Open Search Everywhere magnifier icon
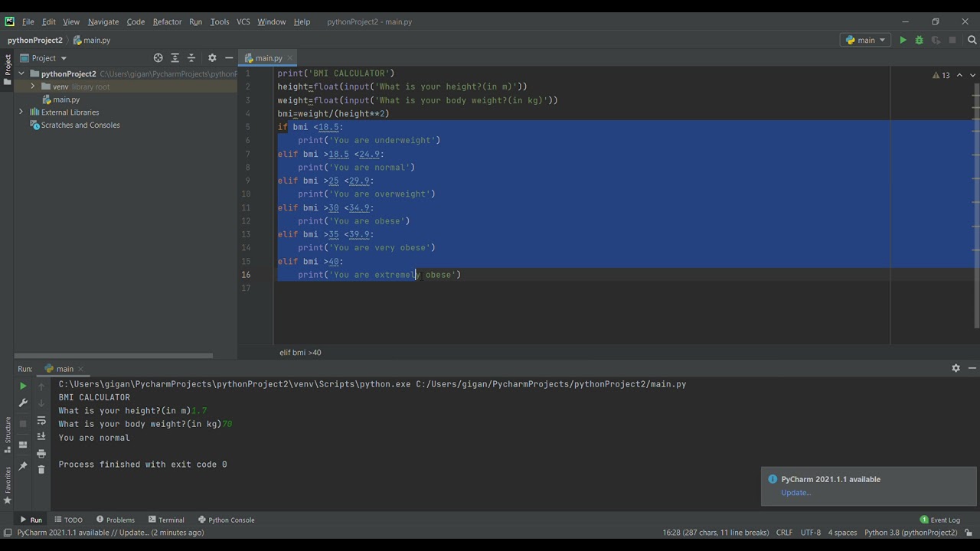Screen dimensions: 980x551 click(972, 40)
